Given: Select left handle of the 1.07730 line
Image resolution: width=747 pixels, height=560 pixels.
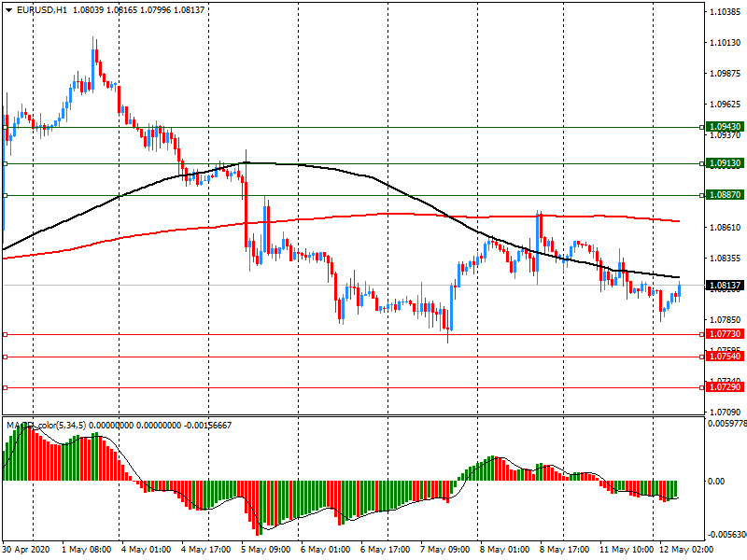Looking at the screenshot, I should coord(6,335).
